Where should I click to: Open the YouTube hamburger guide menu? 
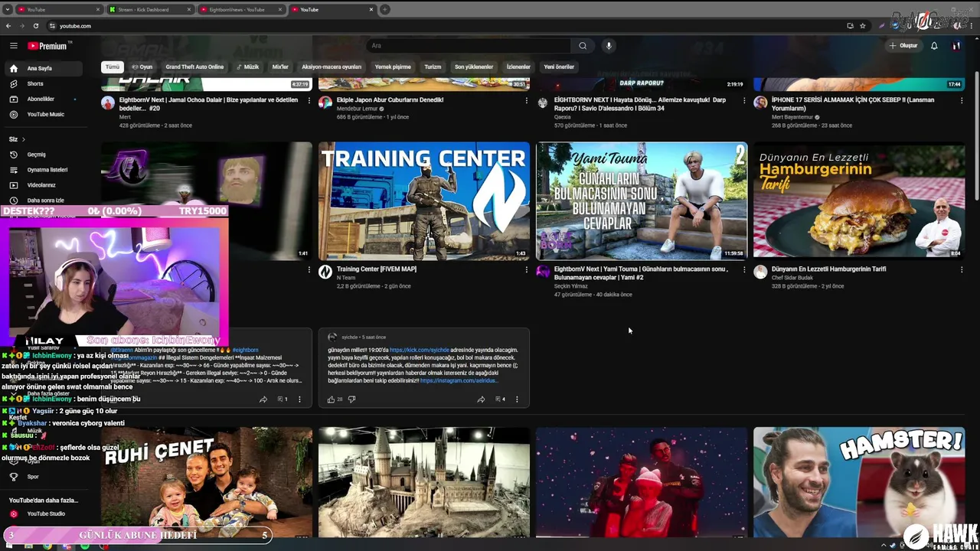tap(13, 46)
